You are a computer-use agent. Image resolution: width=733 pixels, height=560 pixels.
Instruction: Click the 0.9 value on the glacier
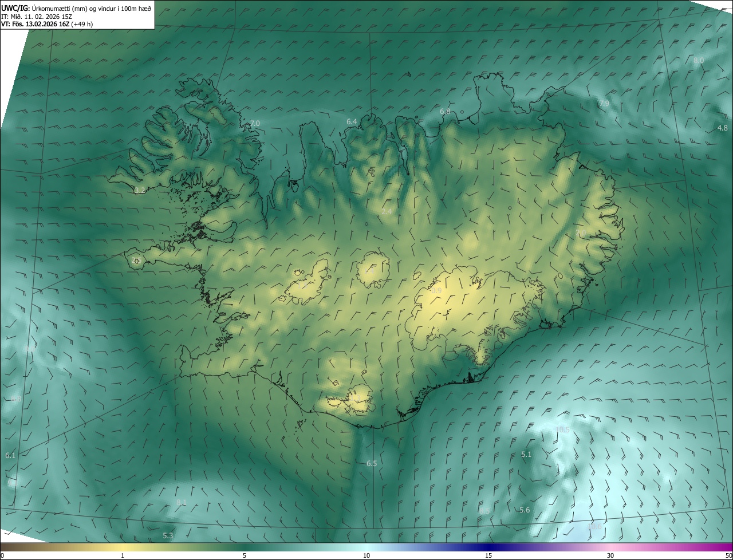(x=436, y=291)
